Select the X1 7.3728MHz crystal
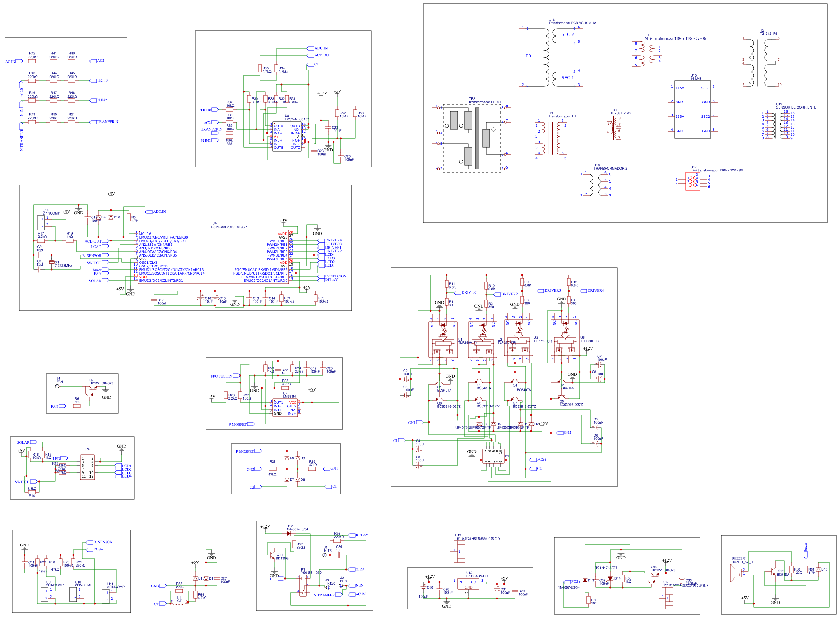 click(x=52, y=262)
